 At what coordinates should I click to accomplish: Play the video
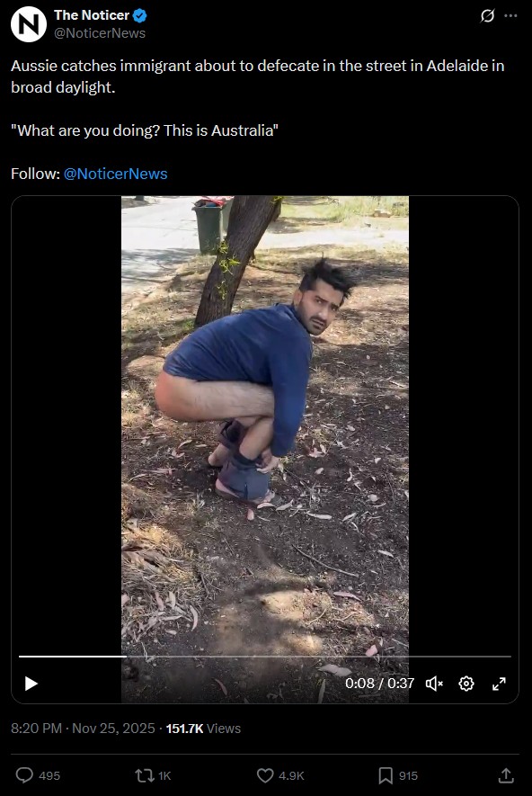(x=31, y=684)
